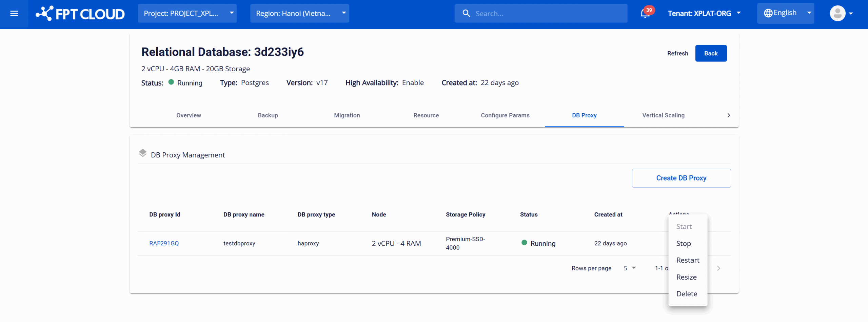Click the DB Proxy Management layers icon
The height and width of the screenshot is (322, 868).
(143, 153)
